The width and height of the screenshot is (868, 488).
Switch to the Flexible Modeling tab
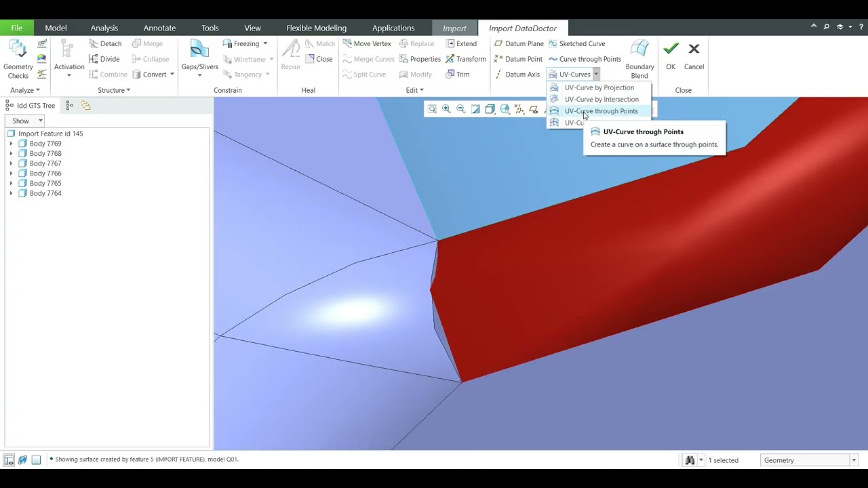click(x=316, y=28)
